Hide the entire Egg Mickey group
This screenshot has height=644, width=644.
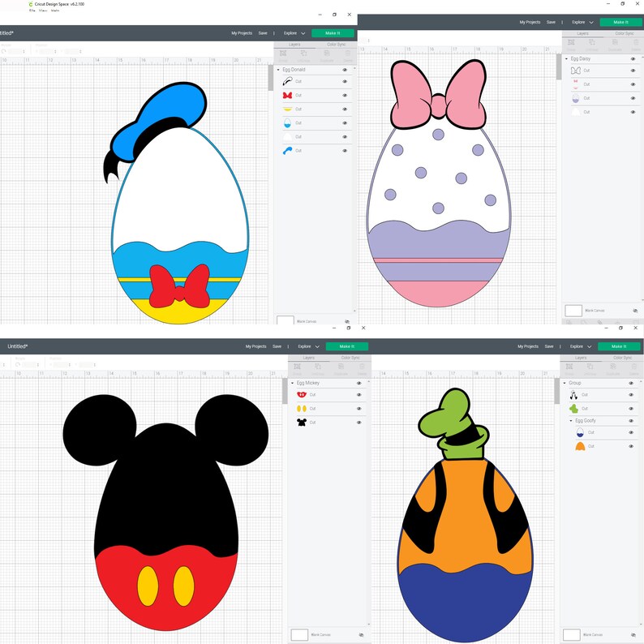359,383
